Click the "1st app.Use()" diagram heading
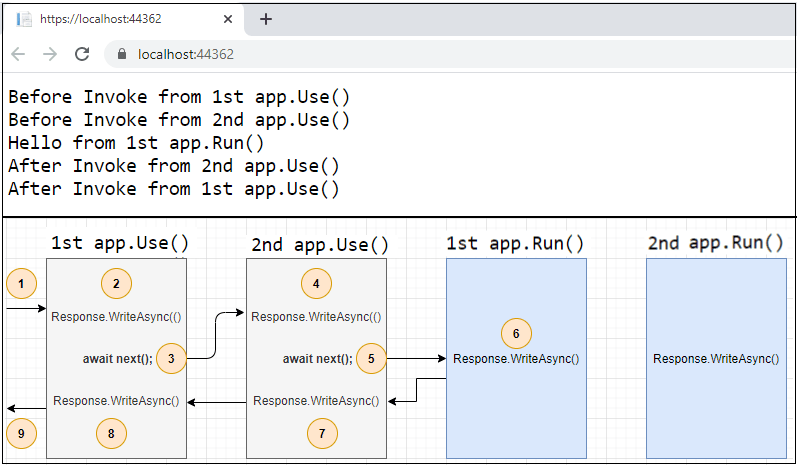797x465 pixels. (119, 243)
